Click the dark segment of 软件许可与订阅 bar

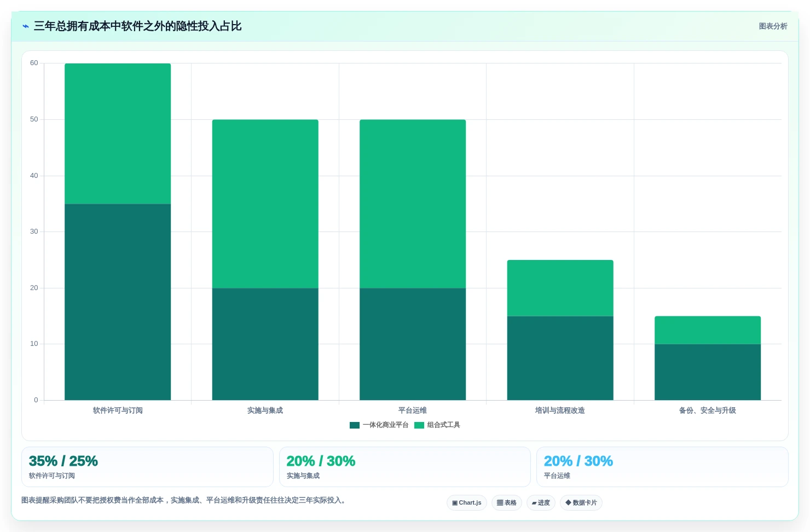[118, 302]
